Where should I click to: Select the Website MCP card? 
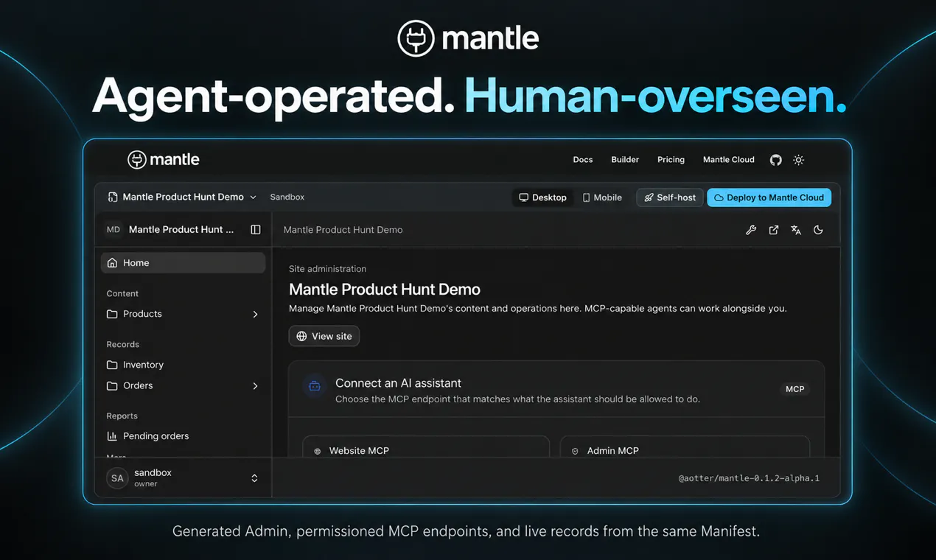tap(426, 447)
